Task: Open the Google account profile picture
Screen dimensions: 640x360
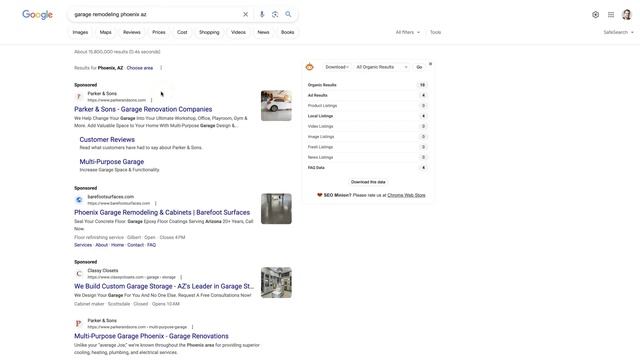Action: pos(627,15)
